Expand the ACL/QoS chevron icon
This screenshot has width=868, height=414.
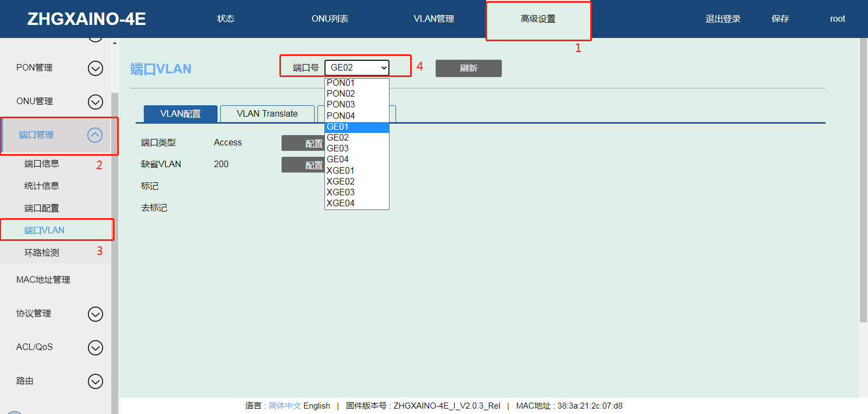click(95, 348)
